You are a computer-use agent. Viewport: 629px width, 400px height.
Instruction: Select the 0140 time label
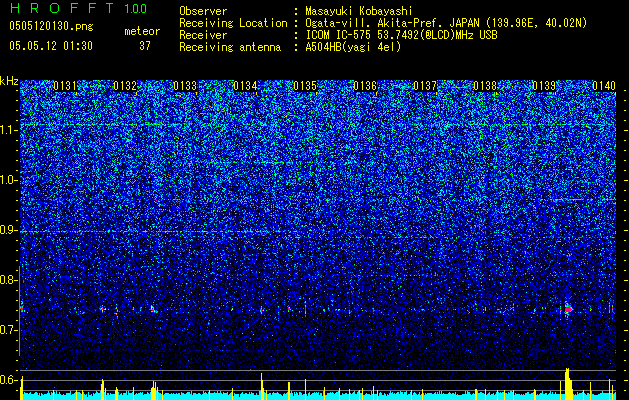tap(604, 86)
